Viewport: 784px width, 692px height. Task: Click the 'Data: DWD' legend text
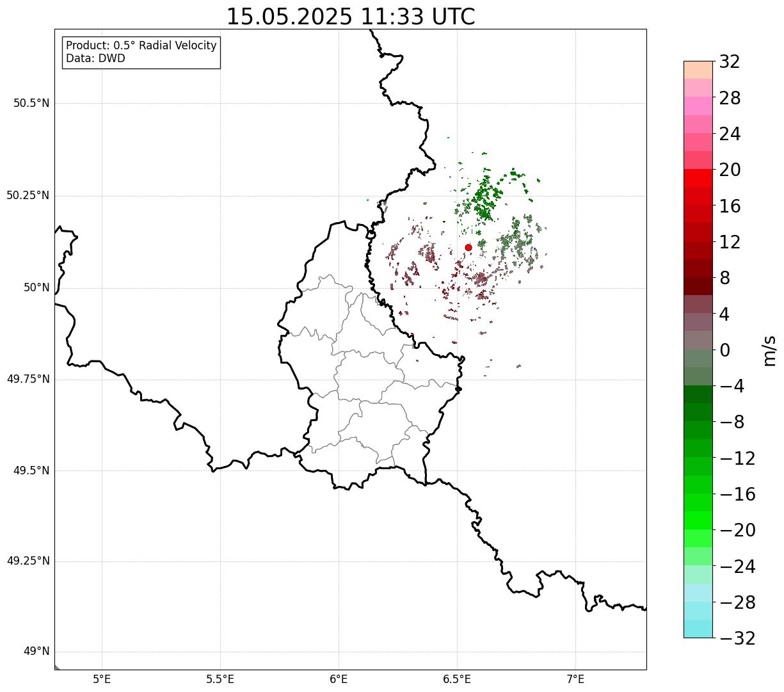(95, 58)
